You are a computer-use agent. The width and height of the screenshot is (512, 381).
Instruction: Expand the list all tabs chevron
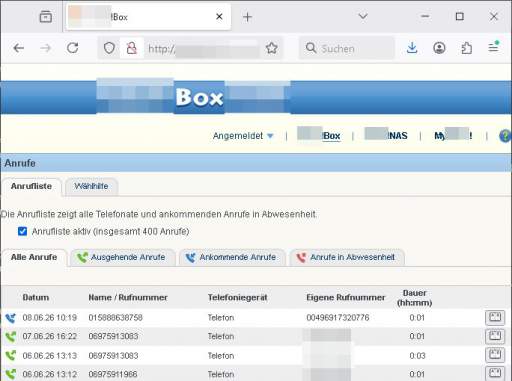[x=363, y=16]
